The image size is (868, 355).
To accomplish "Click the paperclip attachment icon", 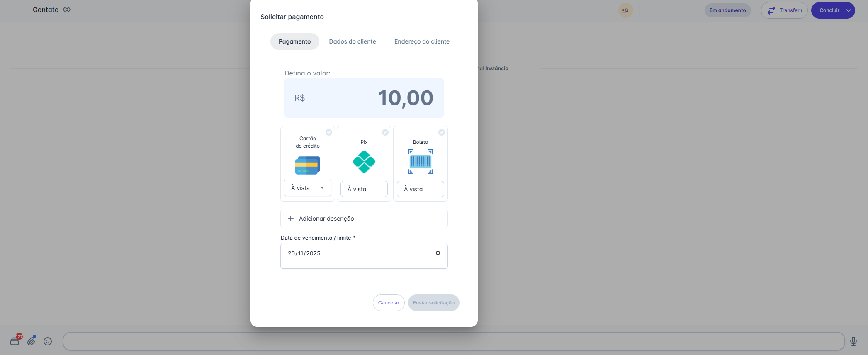I will pos(32,341).
